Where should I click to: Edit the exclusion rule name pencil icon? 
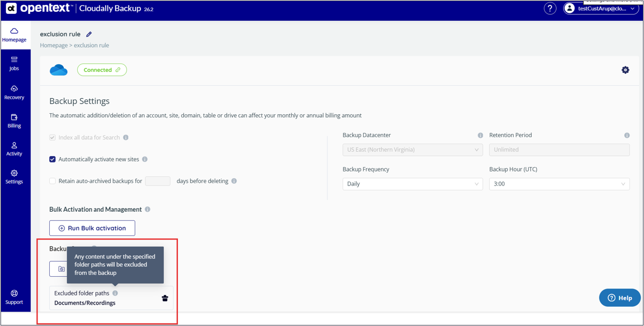point(89,34)
